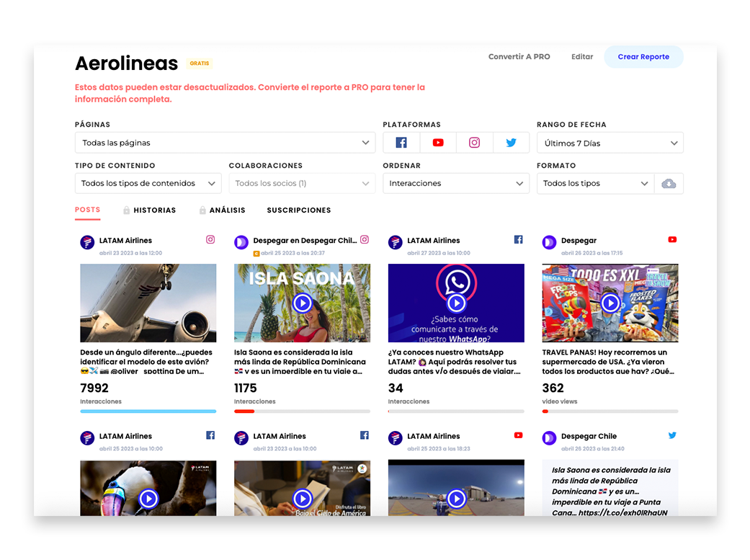Click the Facebook icon on the WhatsApp LATAM post

519,239
